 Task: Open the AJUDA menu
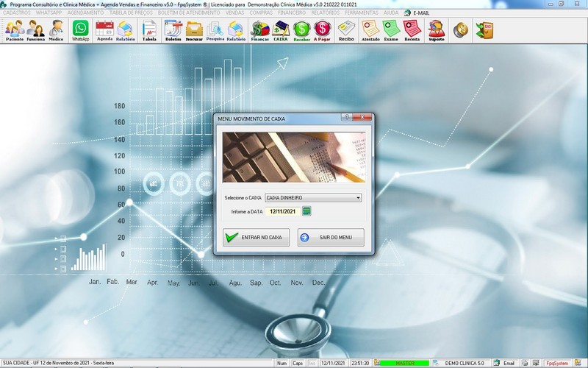pyautogui.click(x=391, y=13)
